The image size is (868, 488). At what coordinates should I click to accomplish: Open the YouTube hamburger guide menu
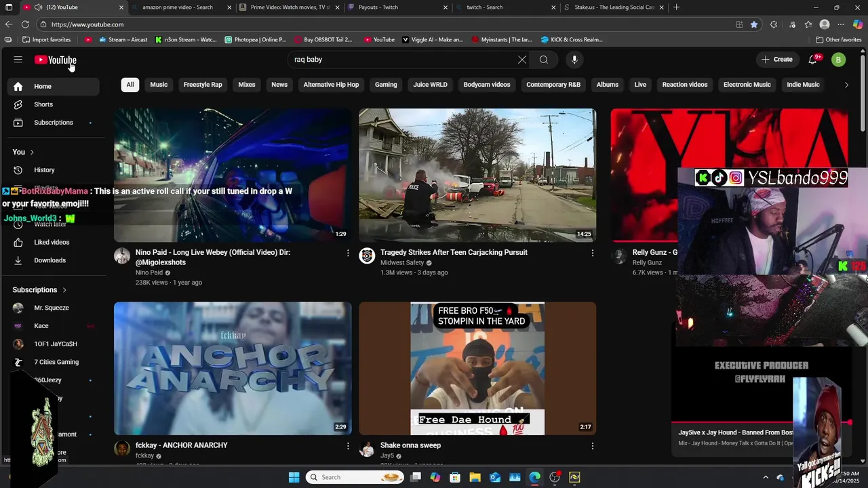click(x=18, y=60)
